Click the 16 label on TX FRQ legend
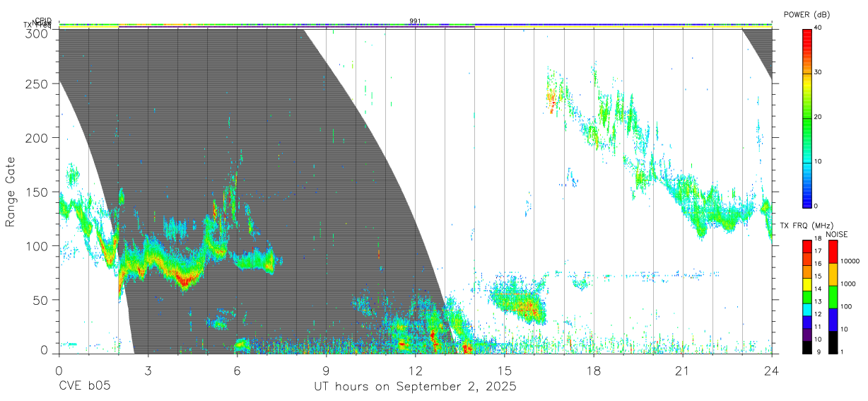The height and width of the screenshot is (401, 868). (x=818, y=264)
